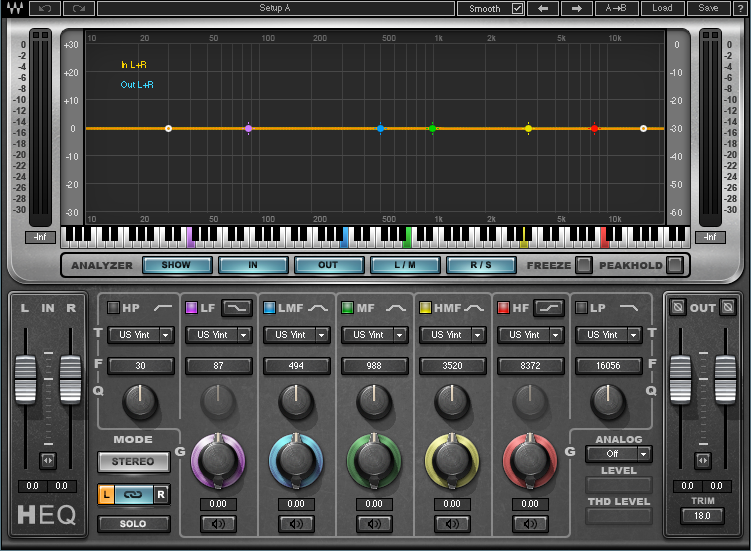Click left output phase invert icon
751x551 pixels.
[x=678, y=307]
